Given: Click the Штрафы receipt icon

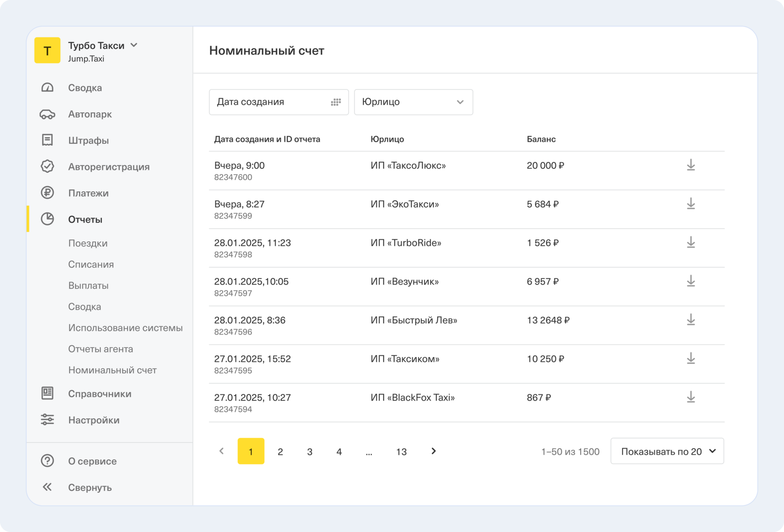Looking at the screenshot, I should tap(47, 140).
